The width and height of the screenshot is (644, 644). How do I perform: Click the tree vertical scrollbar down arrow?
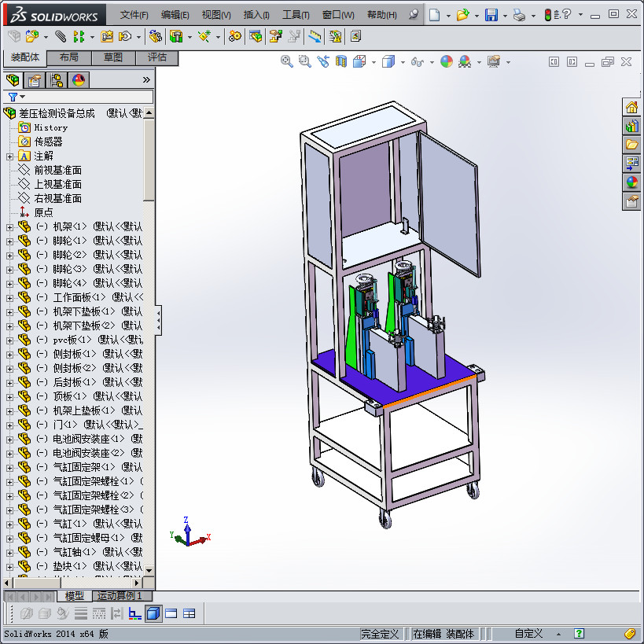tap(149, 571)
